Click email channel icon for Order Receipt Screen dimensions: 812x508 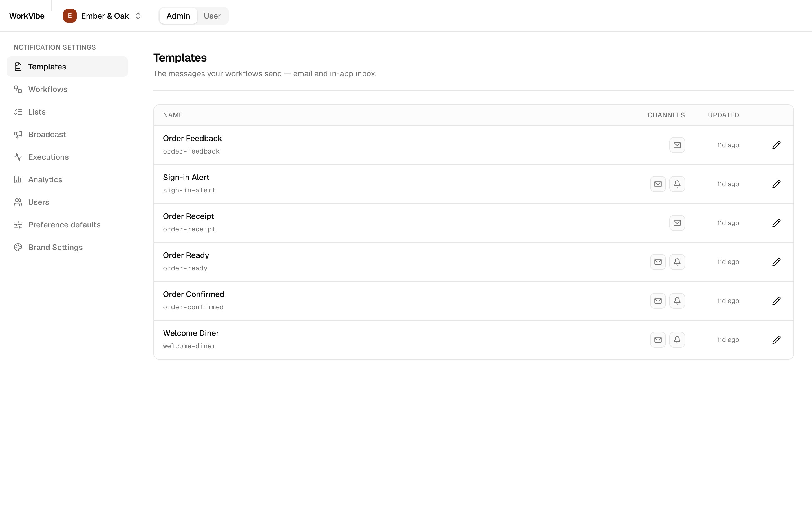pos(677,223)
